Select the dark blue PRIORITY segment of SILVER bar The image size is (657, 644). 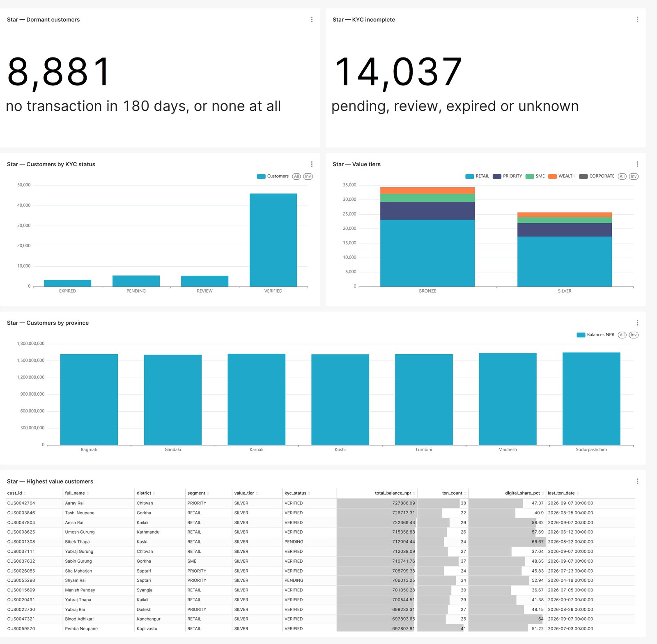565,230
